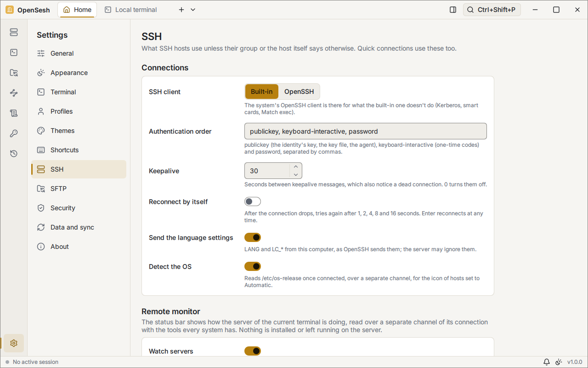Open the Ctrl+Shift+P command palette search
Screen dimensions: 588x368
(492, 10)
